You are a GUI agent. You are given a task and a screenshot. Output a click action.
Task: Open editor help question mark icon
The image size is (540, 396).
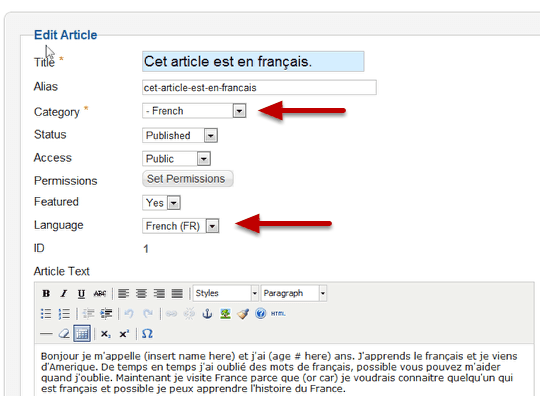pos(261,314)
